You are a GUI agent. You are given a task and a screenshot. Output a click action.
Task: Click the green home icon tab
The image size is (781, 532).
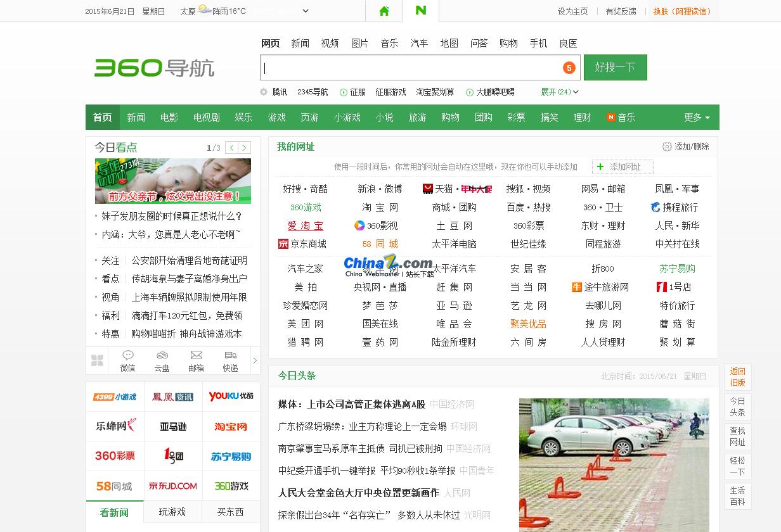[384, 11]
